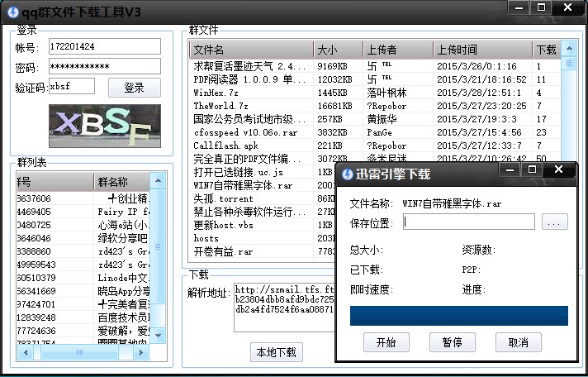Click the blue download progress bar

tap(459, 316)
